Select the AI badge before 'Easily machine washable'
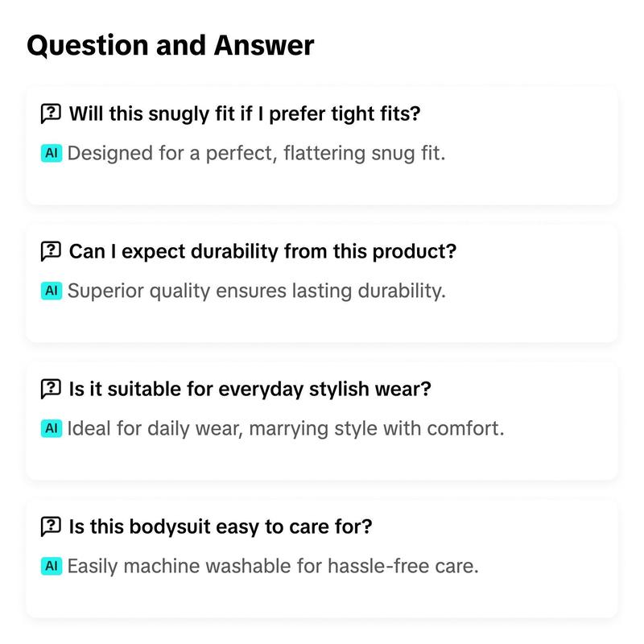 tap(52, 566)
